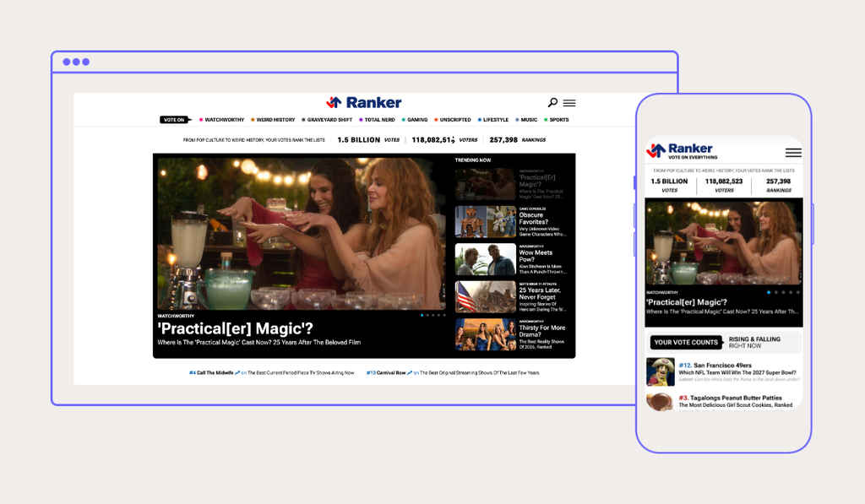
Task: Open the Gaming category
Action: [414, 120]
